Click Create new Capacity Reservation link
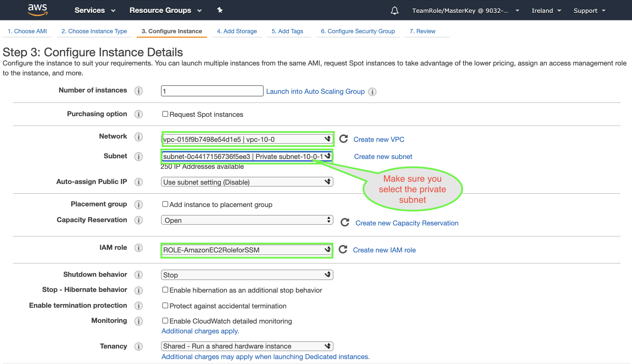This screenshot has width=632, height=364. tap(407, 223)
